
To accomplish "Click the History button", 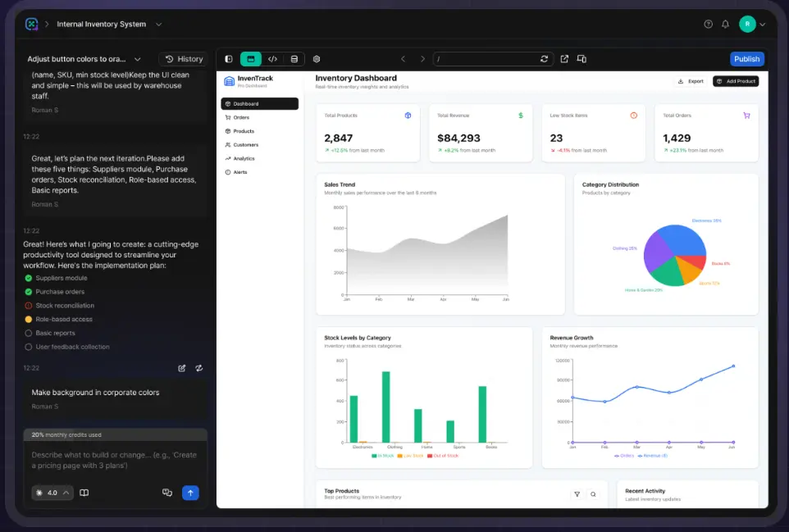I will click(183, 59).
